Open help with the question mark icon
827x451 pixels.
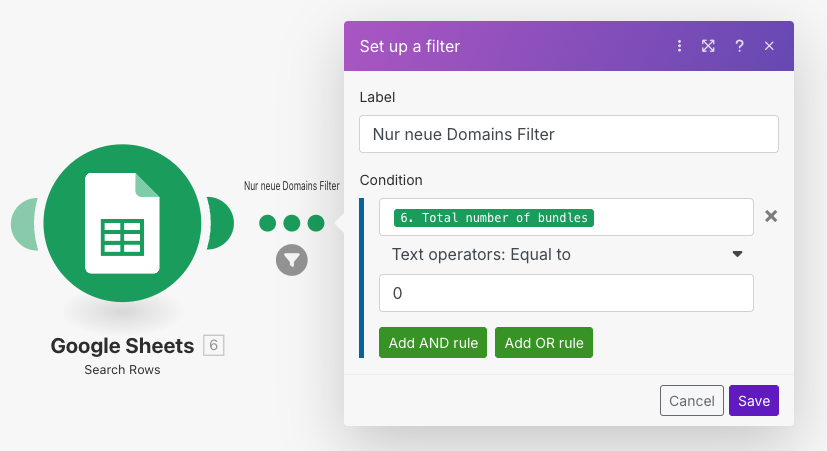(739, 46)
